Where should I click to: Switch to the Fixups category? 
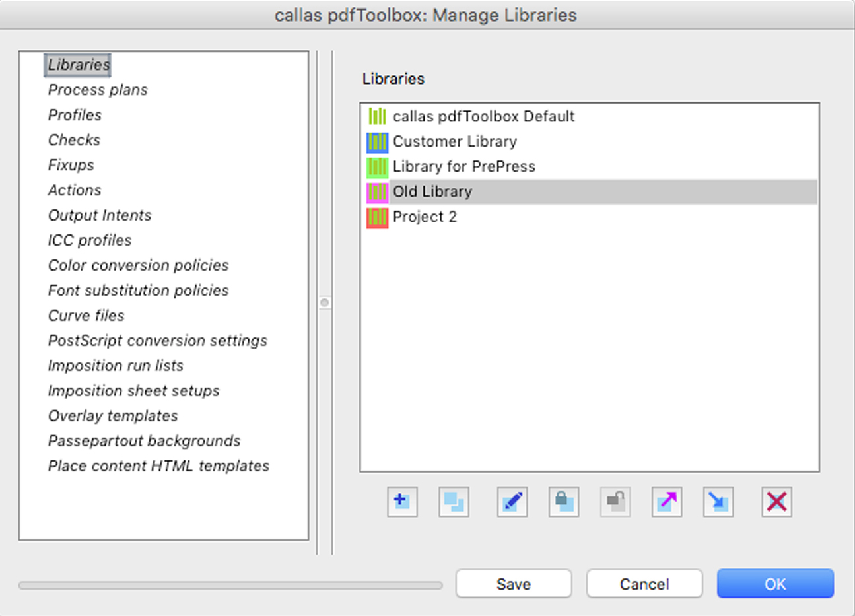(x=71, y=166)
